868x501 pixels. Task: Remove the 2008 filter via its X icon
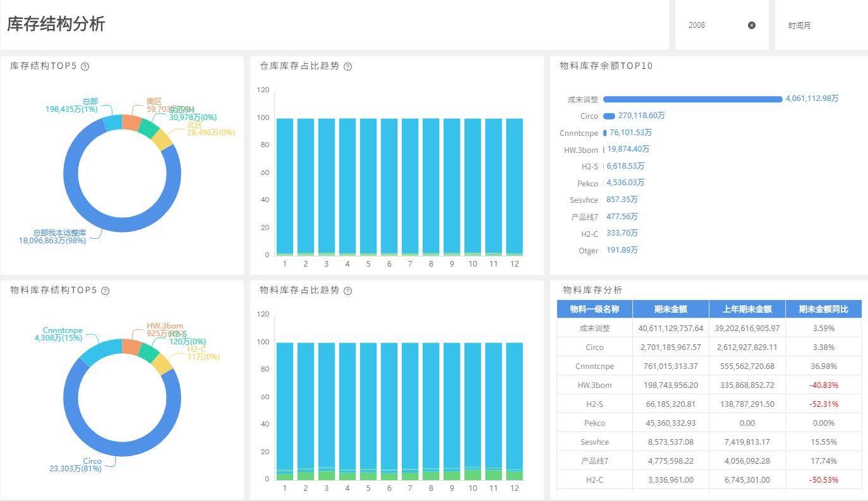751,25
